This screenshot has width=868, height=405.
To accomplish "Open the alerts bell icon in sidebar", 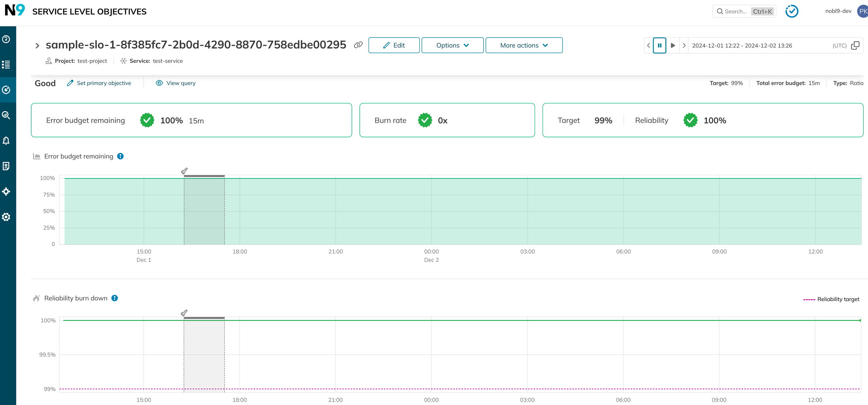I will point(6,141).
